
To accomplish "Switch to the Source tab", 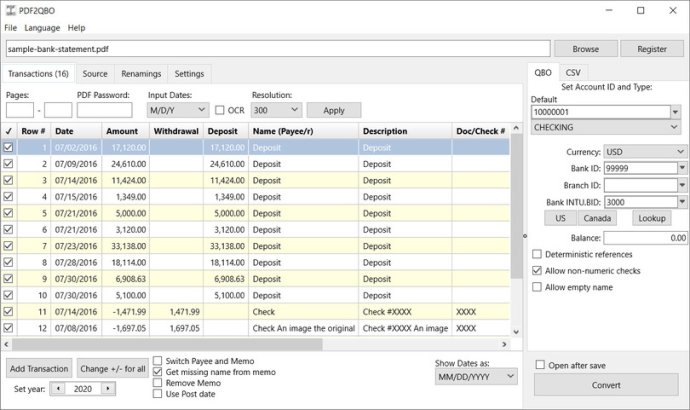I will (95, 74).
